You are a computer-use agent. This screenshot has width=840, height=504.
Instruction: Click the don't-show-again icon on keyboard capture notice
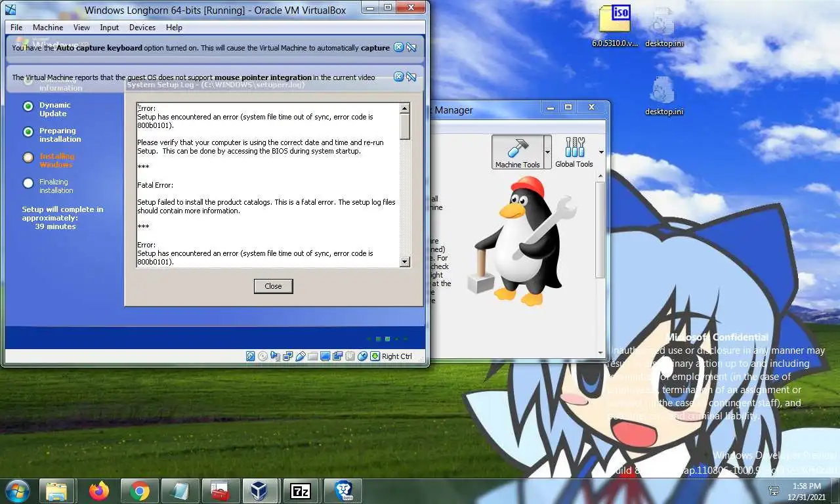pyautogui.click(x=411, y=47)
